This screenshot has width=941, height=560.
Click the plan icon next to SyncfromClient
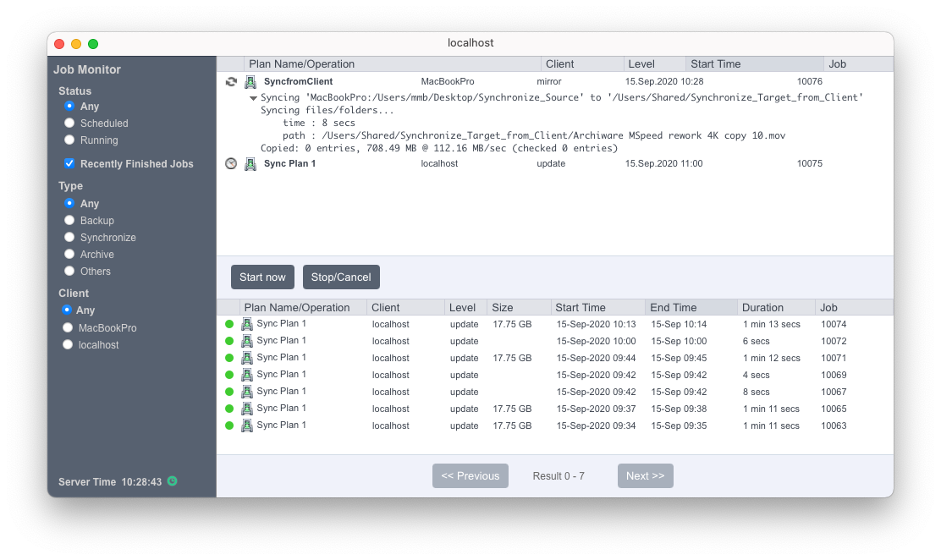[x=250, y=81]
